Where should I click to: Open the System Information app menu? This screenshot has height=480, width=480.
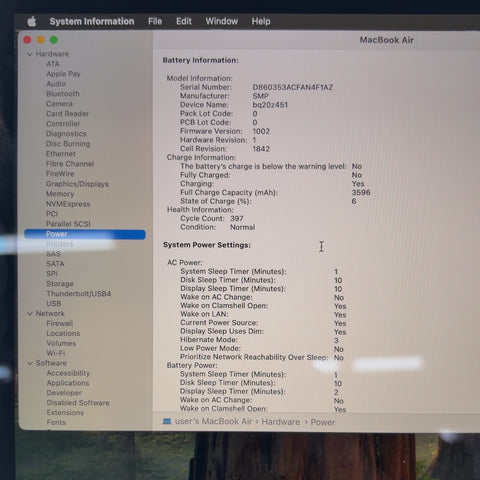[x=92, y=21]
